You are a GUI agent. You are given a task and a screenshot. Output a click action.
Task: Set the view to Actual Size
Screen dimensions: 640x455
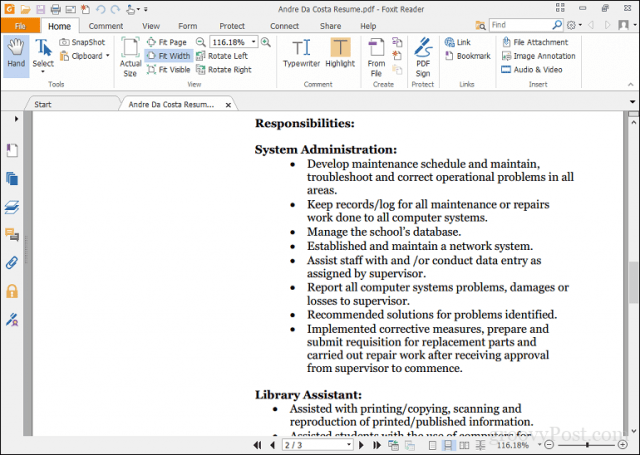(130, 57)
